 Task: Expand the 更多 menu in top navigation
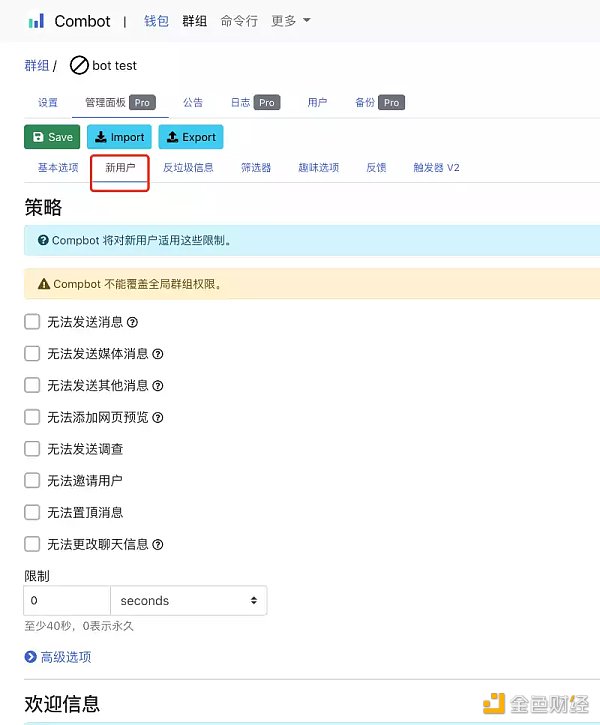coord(290,21)
